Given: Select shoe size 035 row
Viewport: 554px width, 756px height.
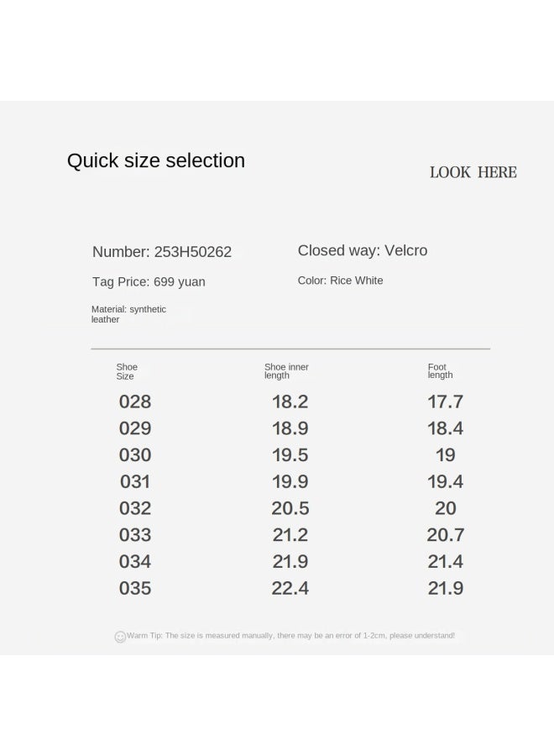Looking at the screenshot, I should click(290, 588).
